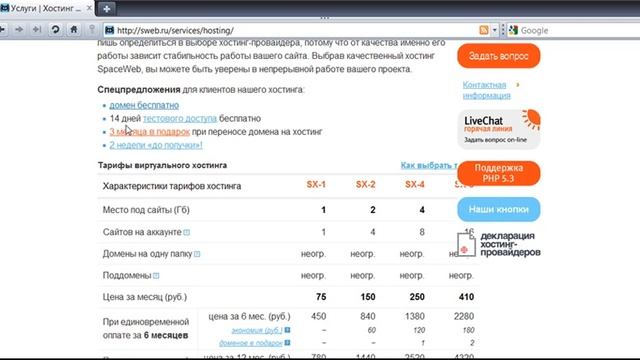Click the password wand key icon
Image resolution: width=640 pixels, height=360 pixels.
[x=92, y=29]
